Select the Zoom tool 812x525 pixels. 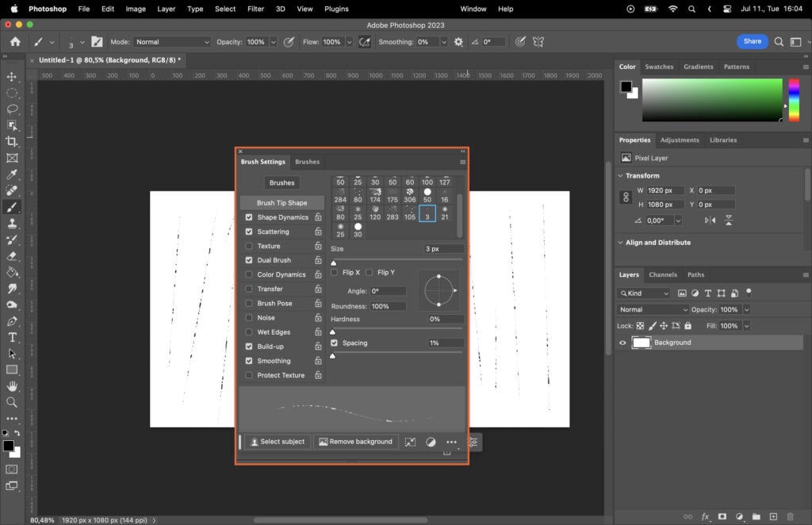tap(12, 400)
